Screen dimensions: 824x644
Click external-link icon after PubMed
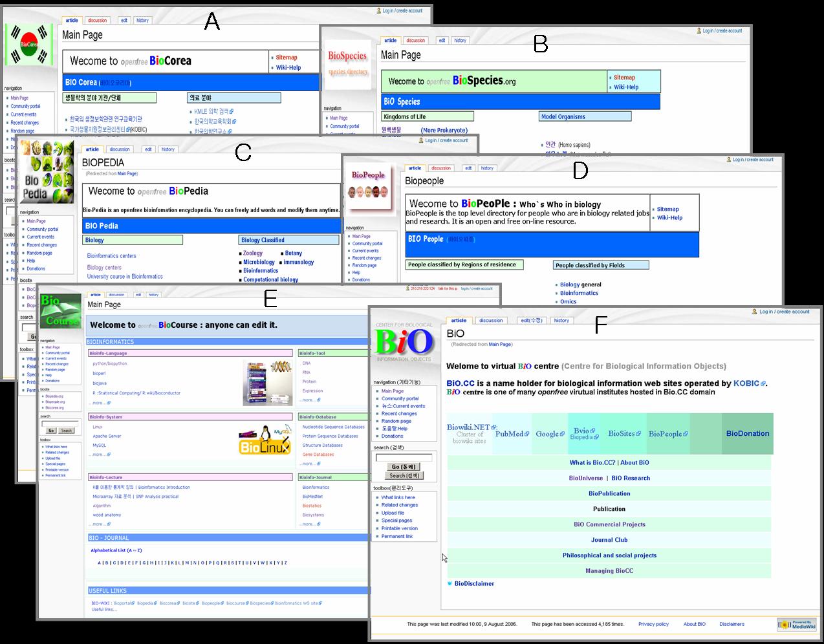tap(526, 434)
